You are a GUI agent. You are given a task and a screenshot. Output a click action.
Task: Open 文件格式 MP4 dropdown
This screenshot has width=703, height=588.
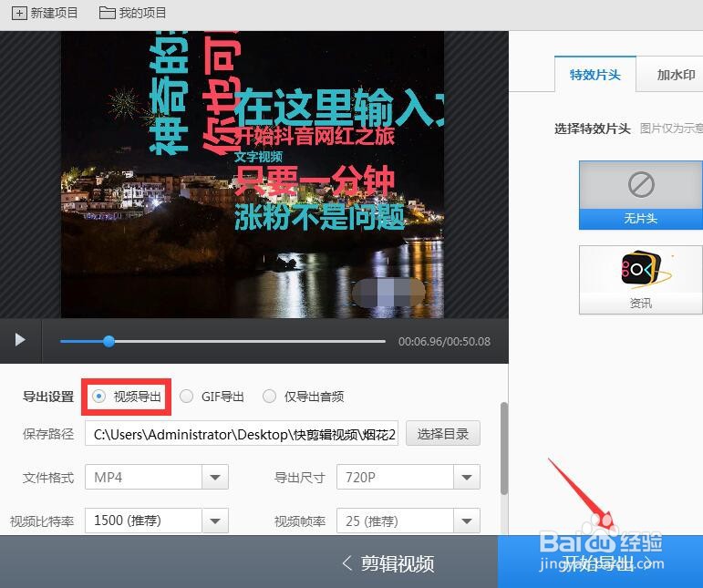click(157, 477)
